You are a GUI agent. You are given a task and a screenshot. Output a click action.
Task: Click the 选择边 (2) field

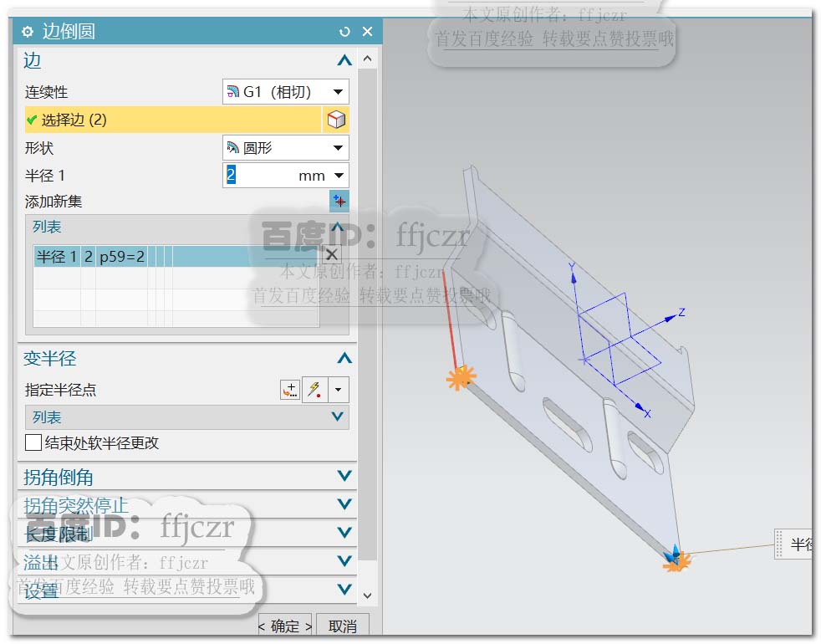pyautogui.click(x=173, y=120)
